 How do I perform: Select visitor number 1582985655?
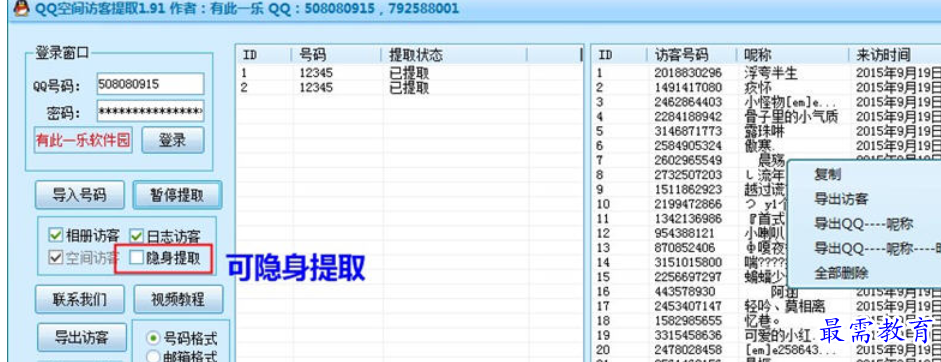click(688, 321)
